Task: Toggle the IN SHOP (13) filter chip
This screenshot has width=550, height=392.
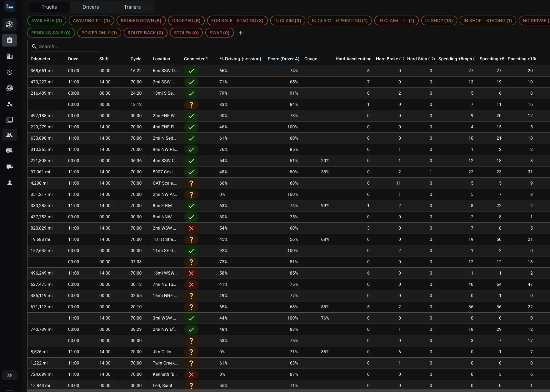Action: pyautogui.click(x=439, y=21)
